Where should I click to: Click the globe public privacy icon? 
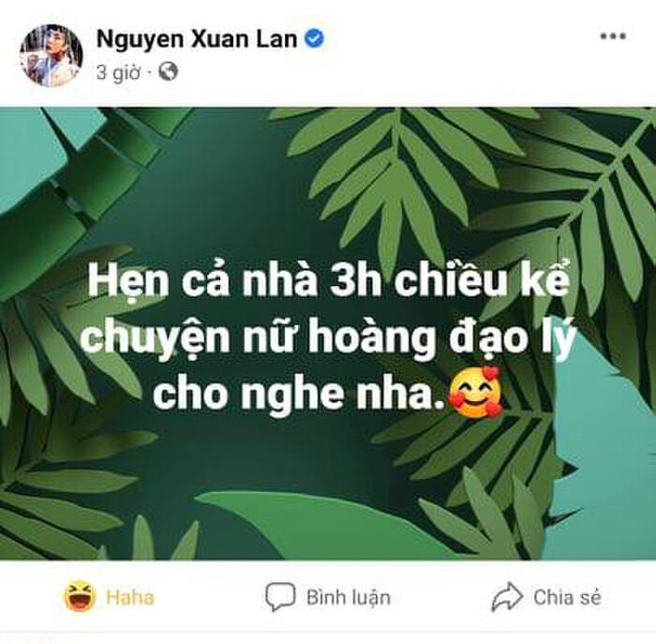pos(168,72)
